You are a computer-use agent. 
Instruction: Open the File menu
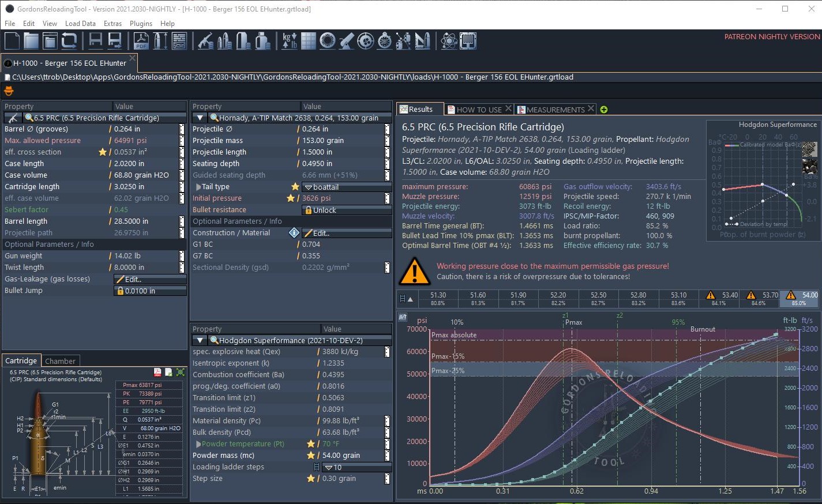pyautogui.click(x=10, y=24)
